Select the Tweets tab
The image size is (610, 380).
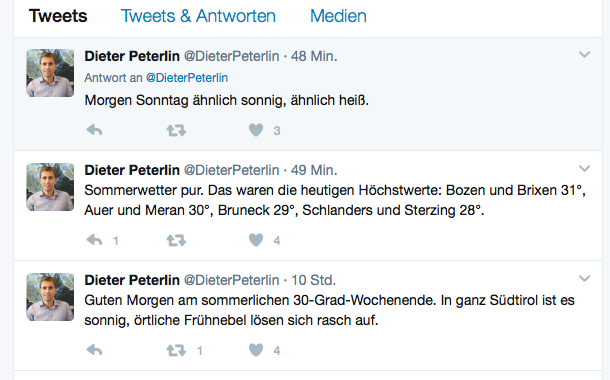pyautogui.click(x=58, y=16)
